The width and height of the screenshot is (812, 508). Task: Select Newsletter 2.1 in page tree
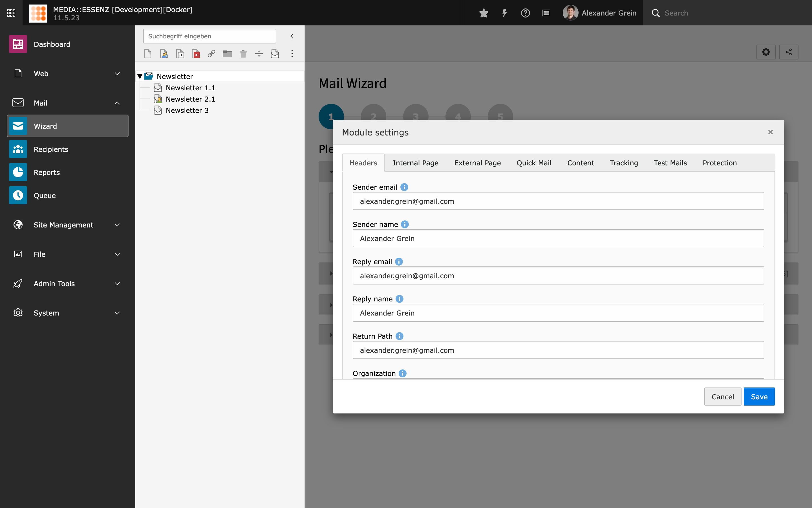[190, 99]
